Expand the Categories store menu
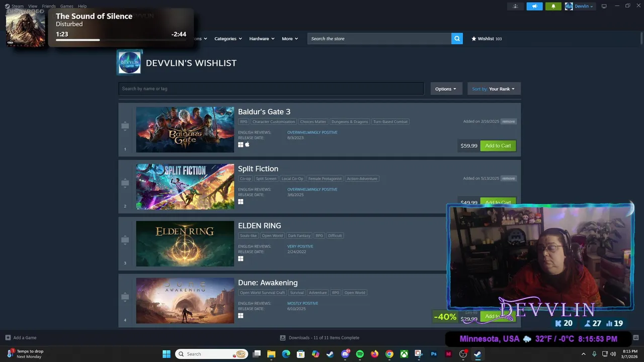 point(228,39)
